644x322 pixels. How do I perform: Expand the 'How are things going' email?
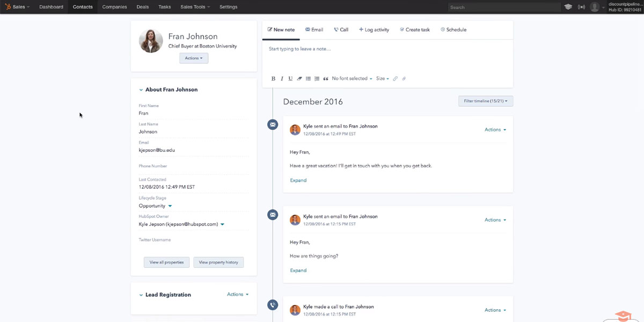298,270
